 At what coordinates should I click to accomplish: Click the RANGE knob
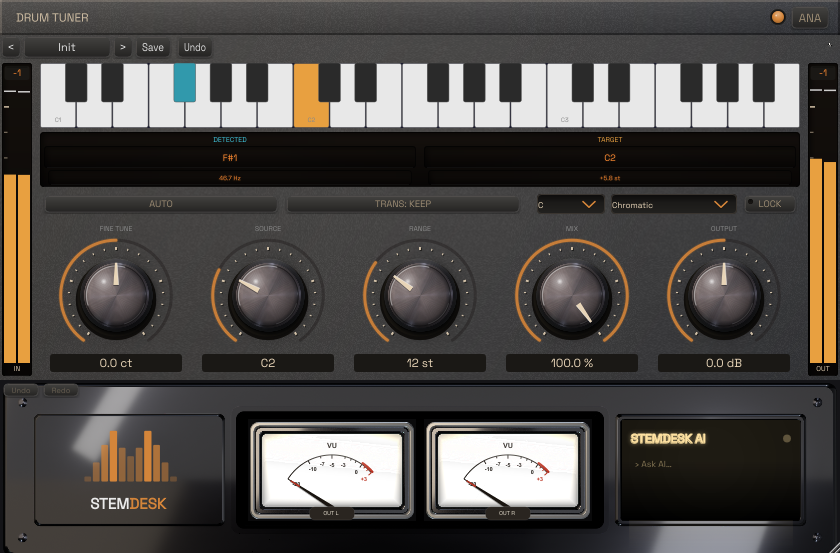pyautogui.click(x=420, y=295)
